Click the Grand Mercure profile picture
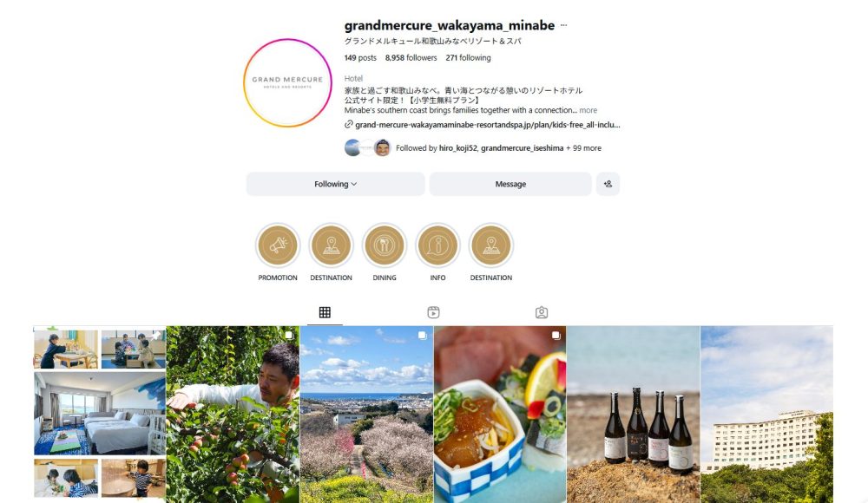The image size is (868, 503). [x=287, y=82]
